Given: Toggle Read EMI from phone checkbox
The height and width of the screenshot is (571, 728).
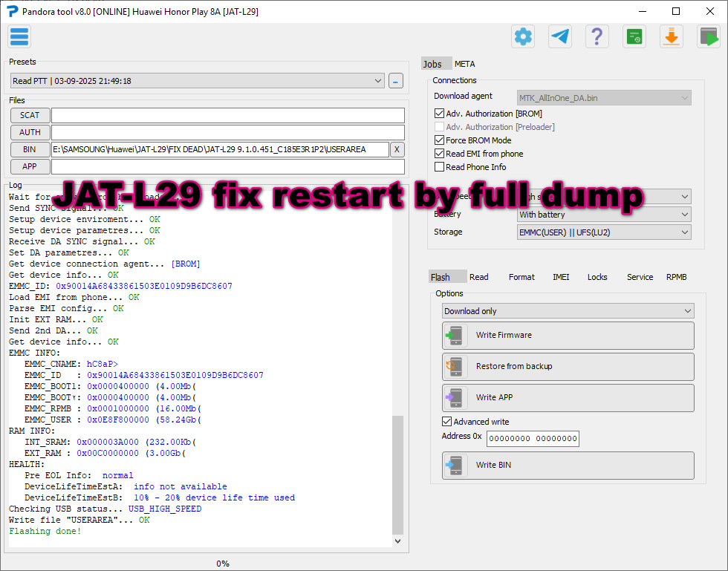Looking at the screenshot, I should pos(439,154).
